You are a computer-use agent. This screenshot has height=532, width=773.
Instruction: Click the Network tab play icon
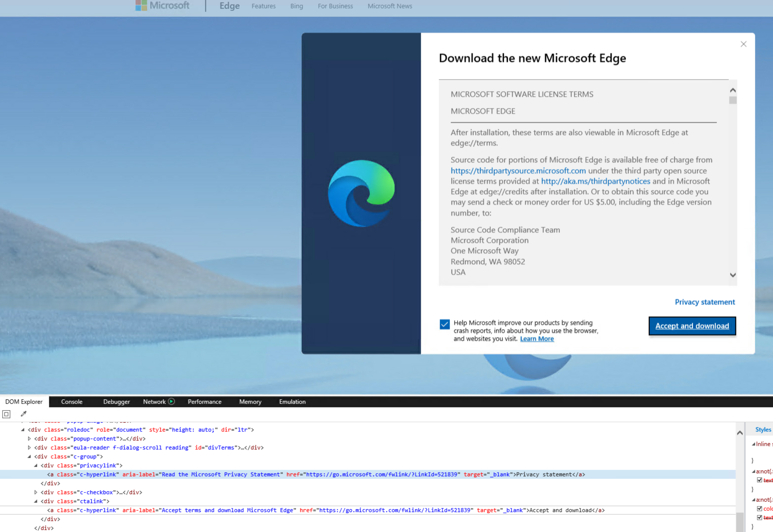171,402
